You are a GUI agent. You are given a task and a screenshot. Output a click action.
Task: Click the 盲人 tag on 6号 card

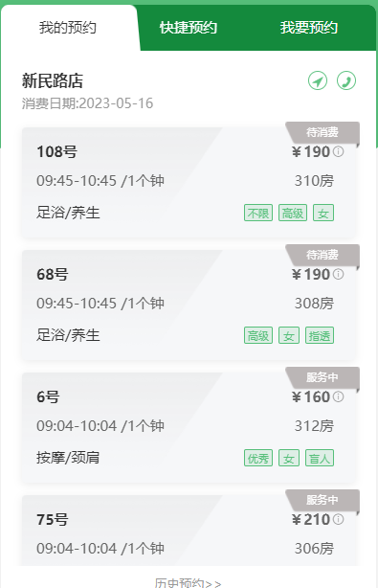coord(320,459)
